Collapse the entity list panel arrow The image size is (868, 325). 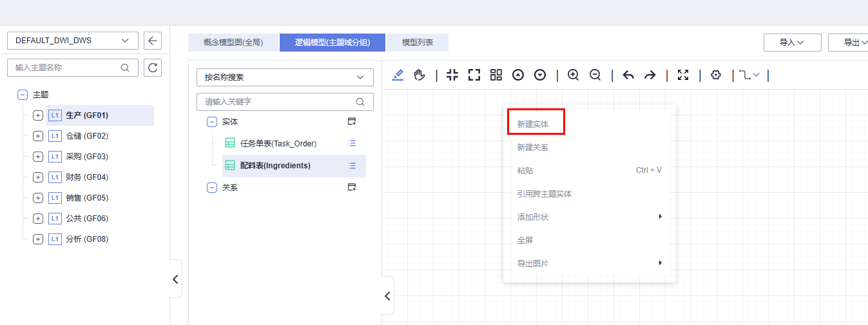(x=387, y=296)
